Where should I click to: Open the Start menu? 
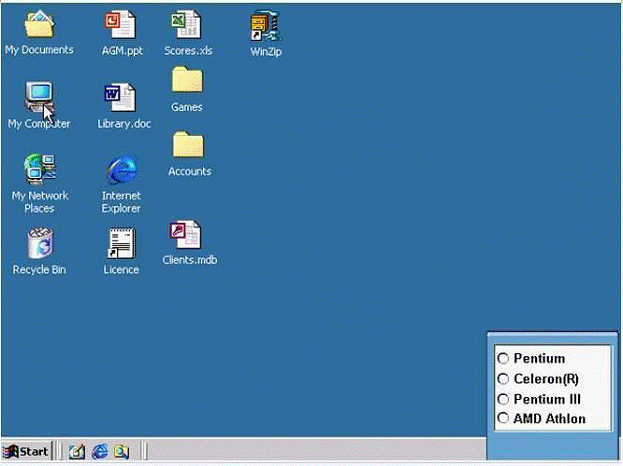pyautogui.click(x=28, y=451)
